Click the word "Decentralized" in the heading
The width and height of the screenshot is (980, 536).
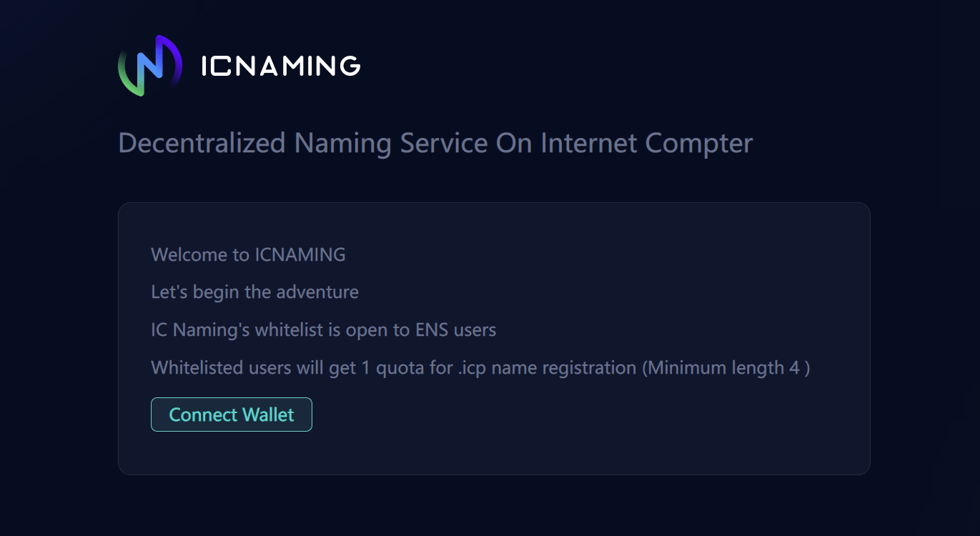pyautogui.click(x=202, y=143)
